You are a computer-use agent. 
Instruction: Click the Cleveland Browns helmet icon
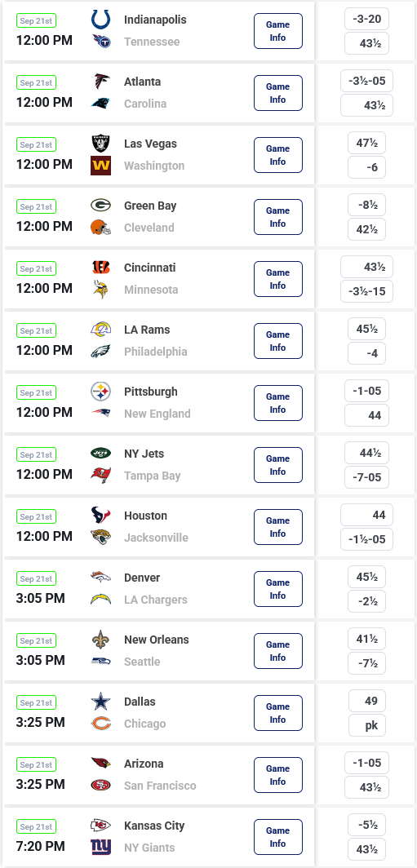(x=101, y=228)
